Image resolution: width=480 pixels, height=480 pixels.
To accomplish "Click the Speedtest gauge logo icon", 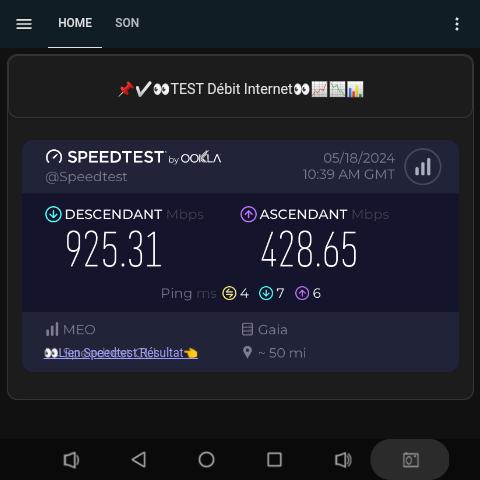I will pos(54,157).
